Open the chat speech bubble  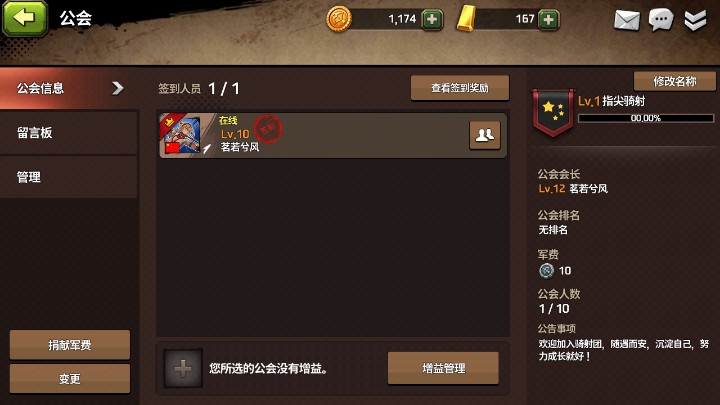pos(661,20)
